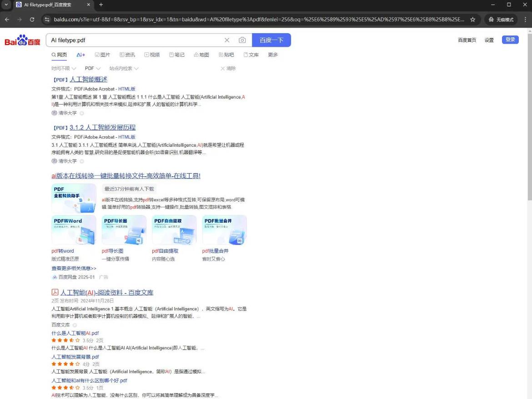Click the PDF批量合并 thumbnail

click(x=224, y=230)
